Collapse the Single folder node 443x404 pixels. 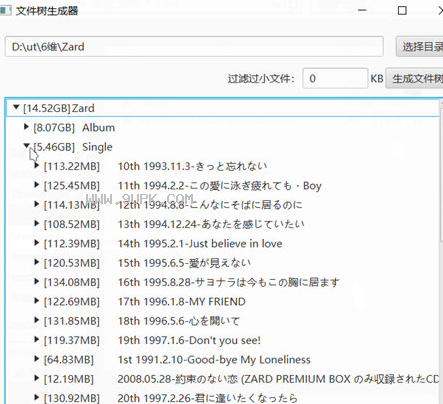point(27,146)
